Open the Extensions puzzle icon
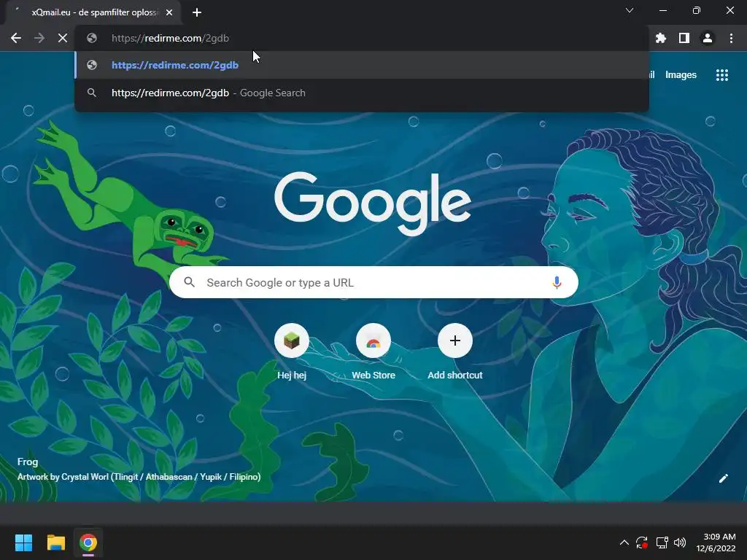Screen dimensions: 747x560 661,38
